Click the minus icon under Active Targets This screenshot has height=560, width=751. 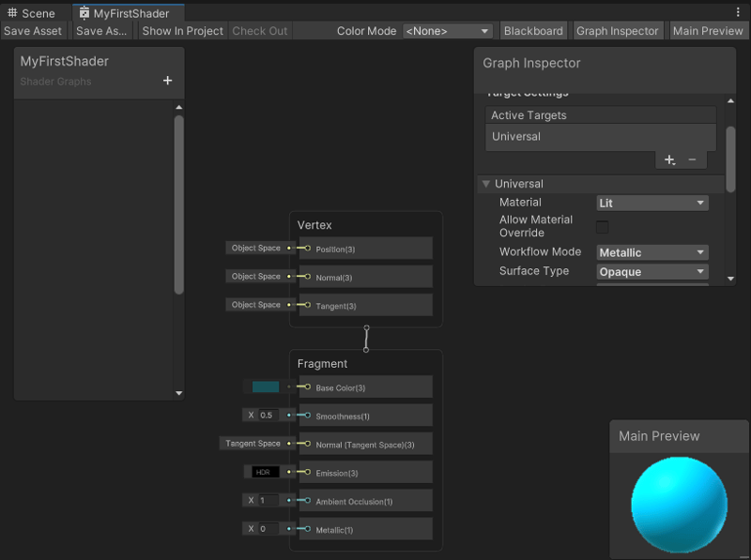[692, 160]
